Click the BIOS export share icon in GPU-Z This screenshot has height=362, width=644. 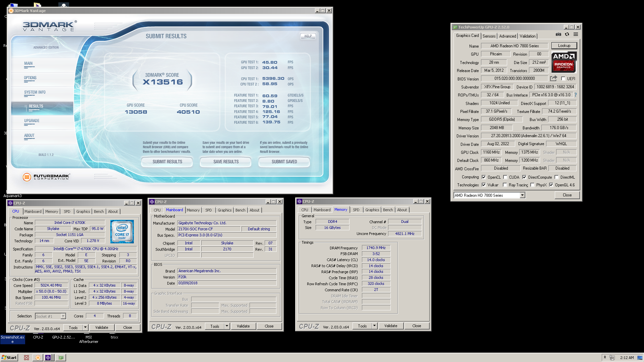(553, 78)
